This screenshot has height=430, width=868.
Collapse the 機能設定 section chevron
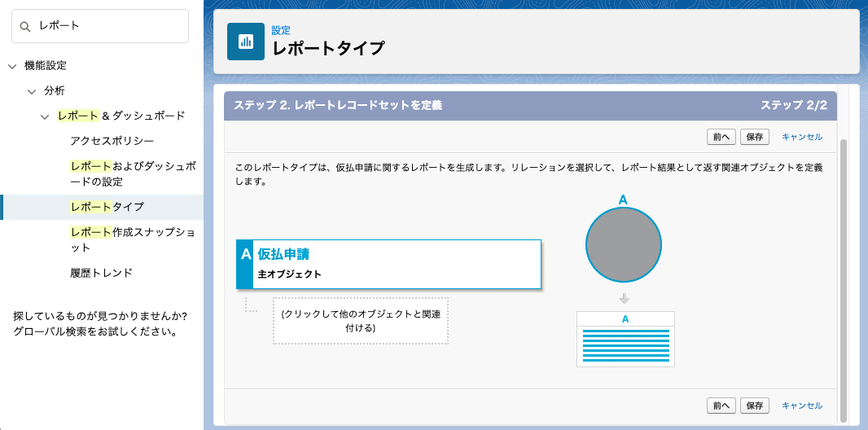12,66
